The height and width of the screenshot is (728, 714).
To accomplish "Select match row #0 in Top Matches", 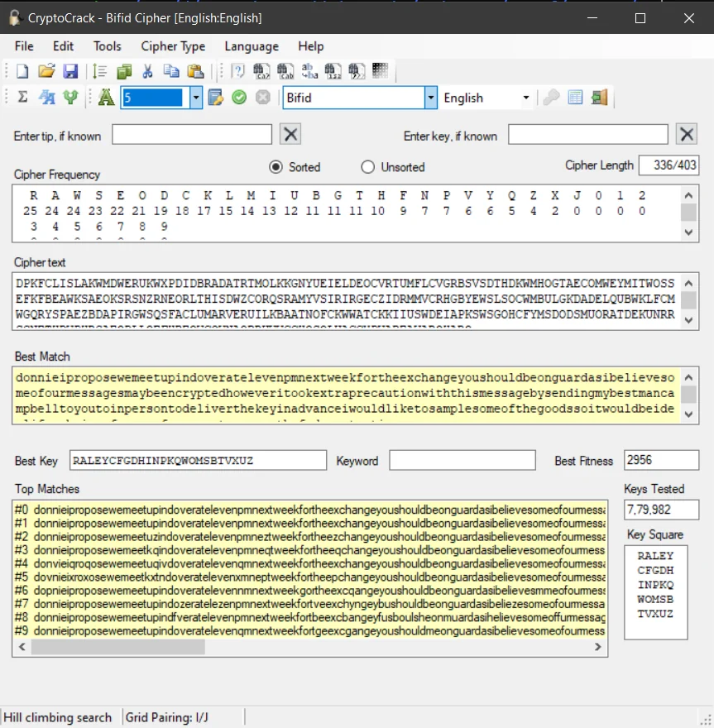I will 310,510.
